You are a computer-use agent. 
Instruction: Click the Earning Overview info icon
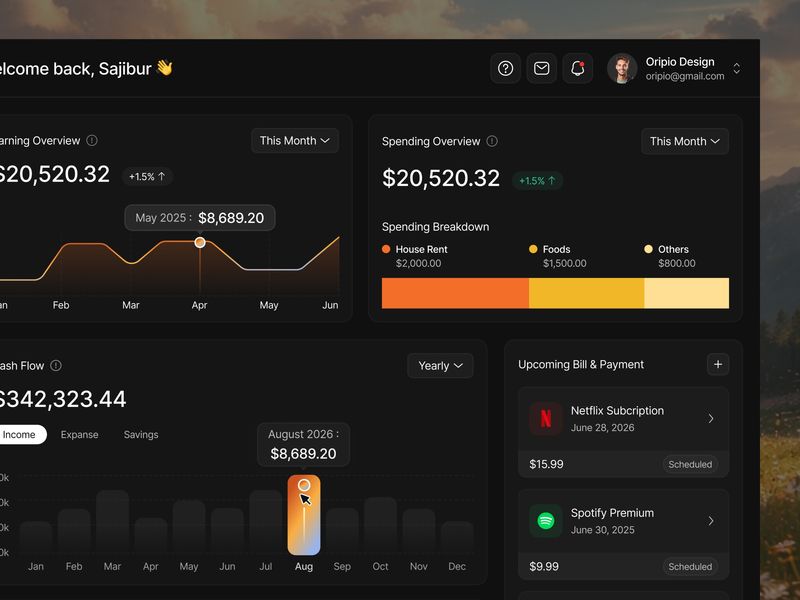[x=94, y=141]
